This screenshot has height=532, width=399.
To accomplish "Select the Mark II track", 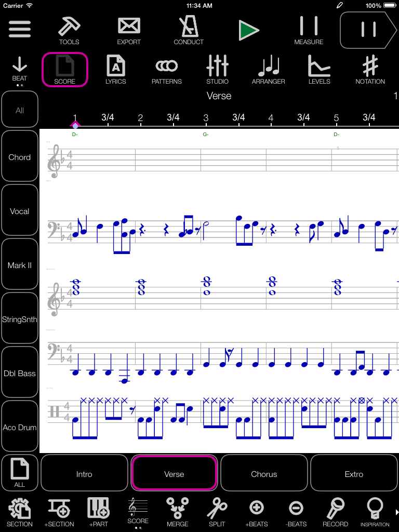I will pyautogui.click(x=20, y=264).
